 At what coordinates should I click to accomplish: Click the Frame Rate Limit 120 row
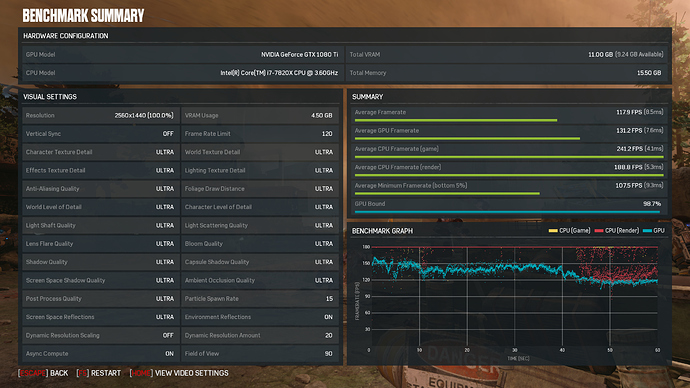tap(260, 134)
